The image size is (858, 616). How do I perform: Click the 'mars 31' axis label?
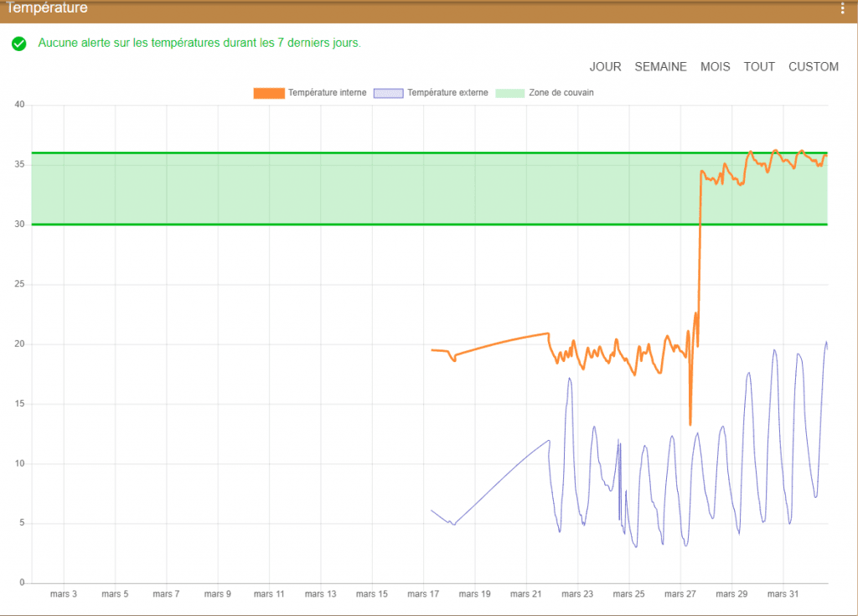tap(783, 594)
